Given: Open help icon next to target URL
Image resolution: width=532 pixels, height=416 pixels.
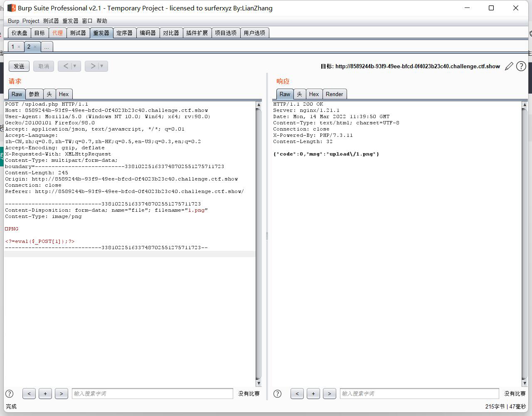Looking at the screenshot, I should coord(521,66).
